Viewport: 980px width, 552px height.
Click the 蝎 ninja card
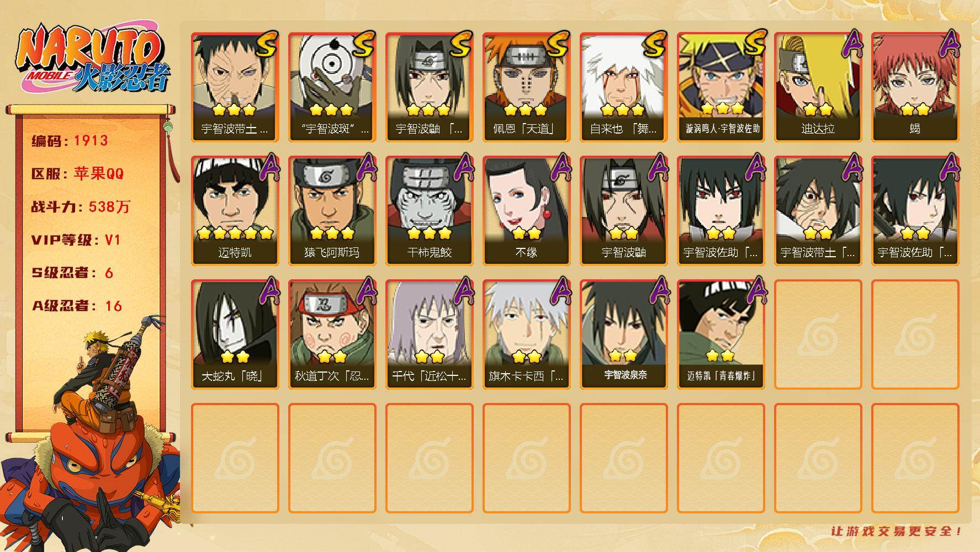[915, 87]
